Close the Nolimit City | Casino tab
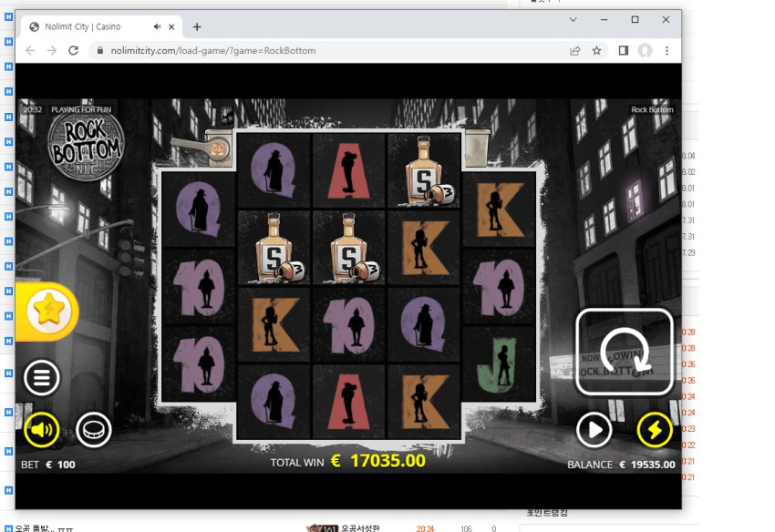This screenshot has width=775, height=532. click(171, 26)
